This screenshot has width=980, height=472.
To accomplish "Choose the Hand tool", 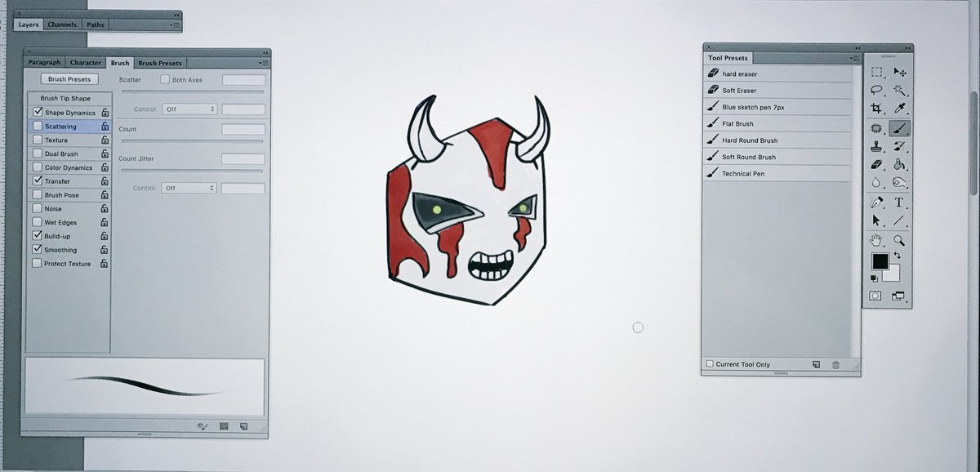I will click(x=875, y=242).
